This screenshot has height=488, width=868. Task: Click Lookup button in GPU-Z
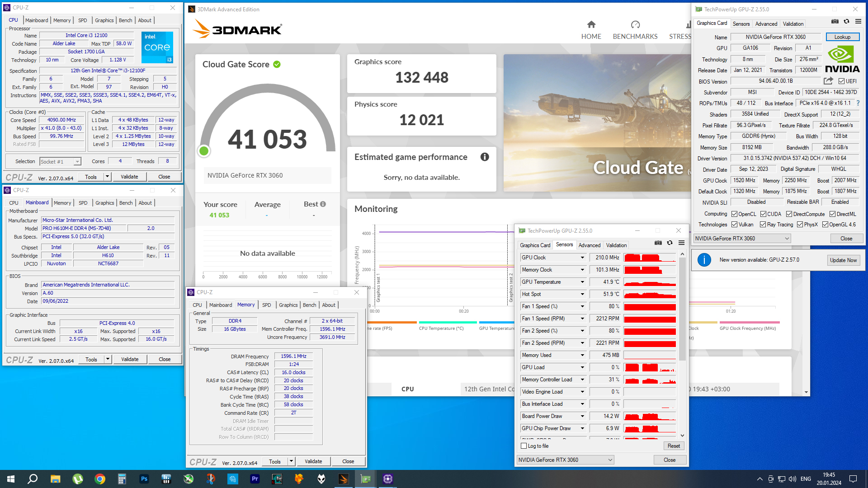point(842,37)
